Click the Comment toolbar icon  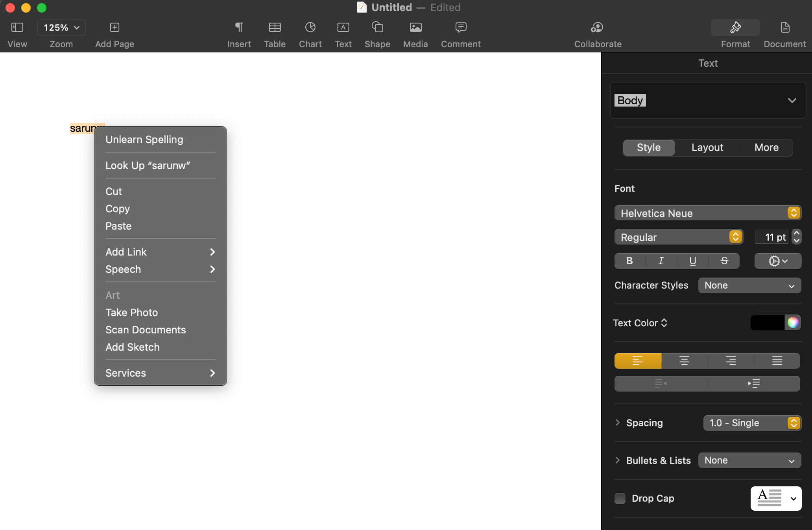coord(461,28)
